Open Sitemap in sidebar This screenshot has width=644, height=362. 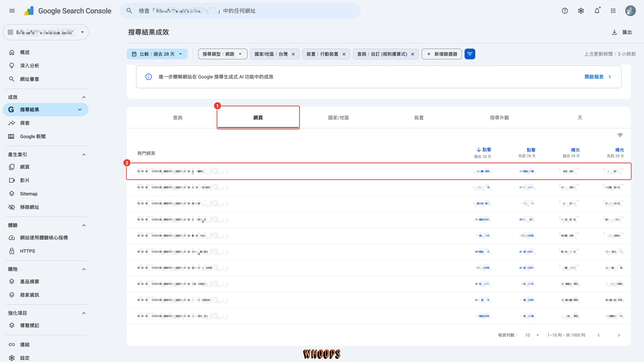click(46, 194)
